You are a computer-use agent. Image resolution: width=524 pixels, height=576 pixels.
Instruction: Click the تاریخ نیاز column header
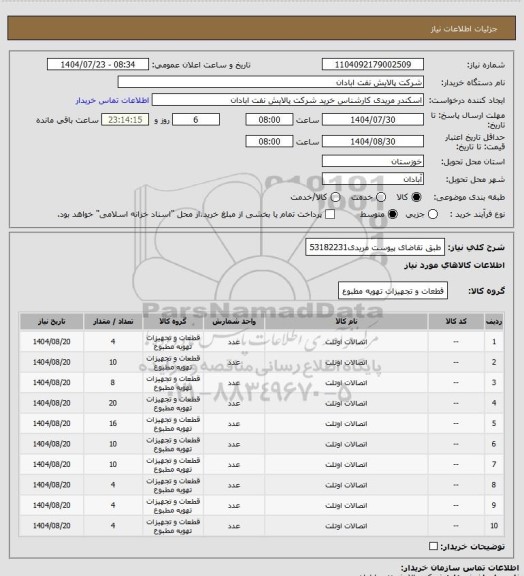click(51, 321)
